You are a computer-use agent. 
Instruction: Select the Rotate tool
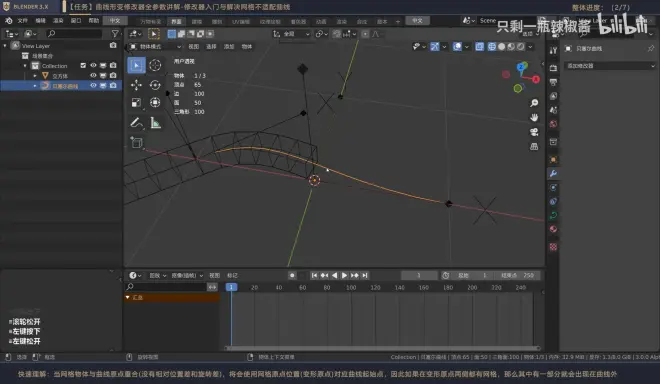(x=155, y=85)
